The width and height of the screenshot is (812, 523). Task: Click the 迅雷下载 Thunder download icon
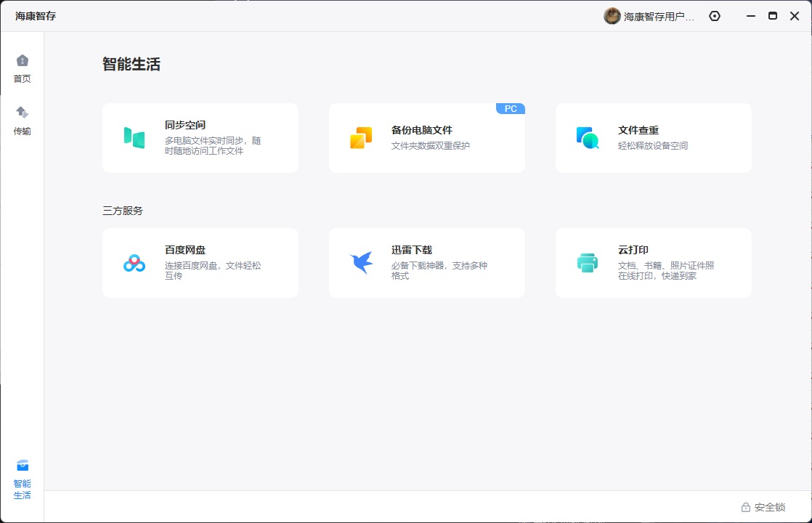(x=362, y=262)
